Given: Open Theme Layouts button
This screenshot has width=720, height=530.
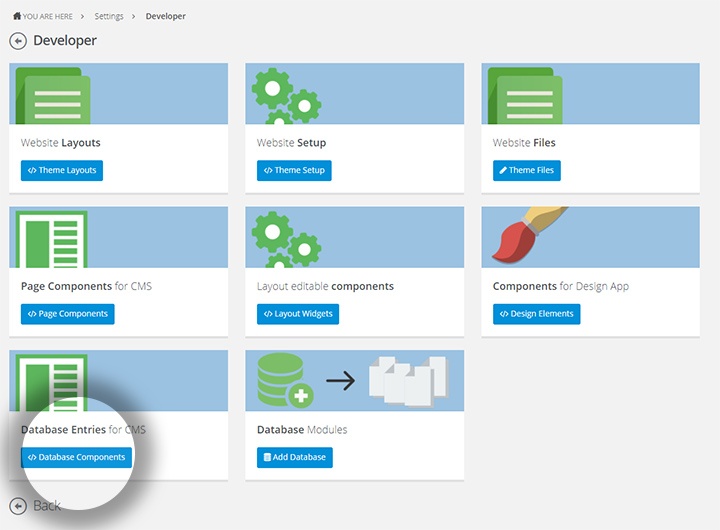Looking at the screenshot, I should (x=62, y=170).
